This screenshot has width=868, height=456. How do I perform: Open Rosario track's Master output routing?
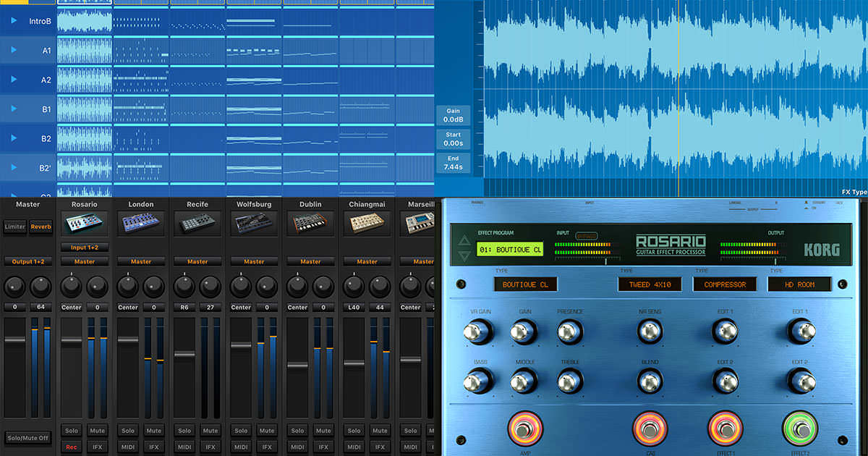84,261
